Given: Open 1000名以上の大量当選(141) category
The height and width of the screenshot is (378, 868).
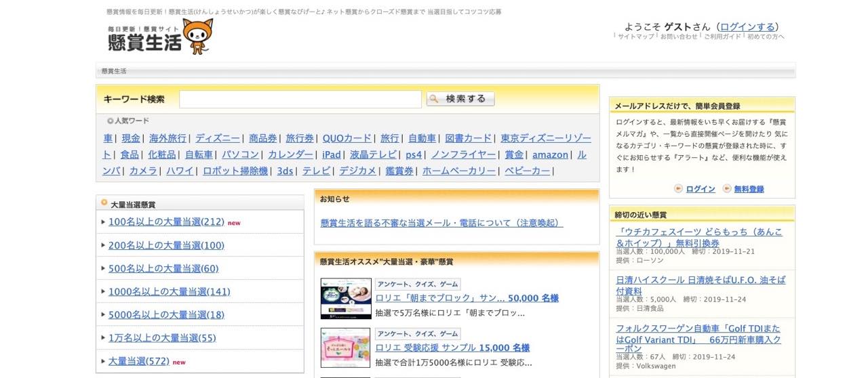Looking at the screenshot, I should [170, 291].
